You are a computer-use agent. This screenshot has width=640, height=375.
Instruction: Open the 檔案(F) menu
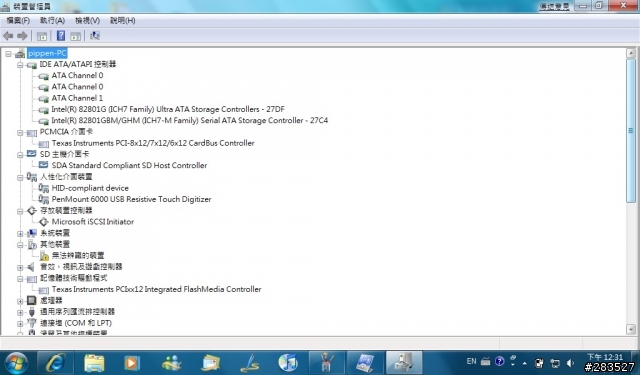pyautogui.click(x=18, y=20)
